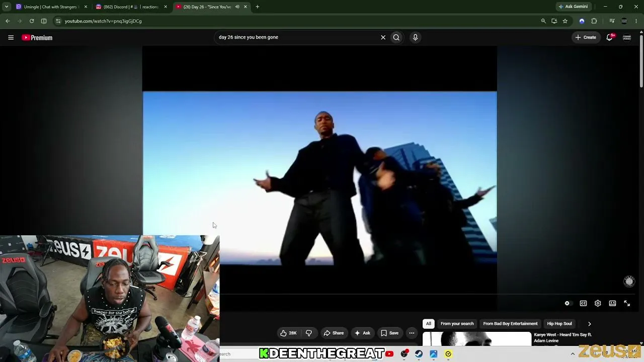Image resolution: width=644 pixels, height=362 pixels.
Task: Reload the current page
Action: [x=32, y=21]
